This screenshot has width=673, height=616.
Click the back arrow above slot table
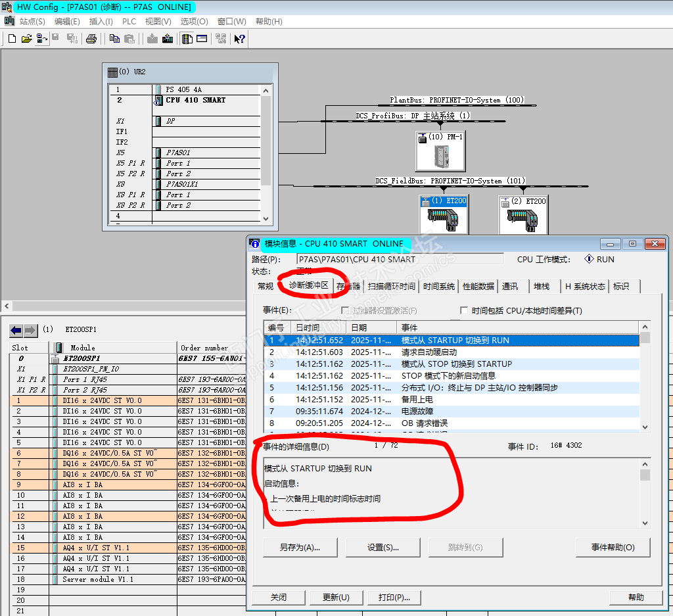[16, 330]
